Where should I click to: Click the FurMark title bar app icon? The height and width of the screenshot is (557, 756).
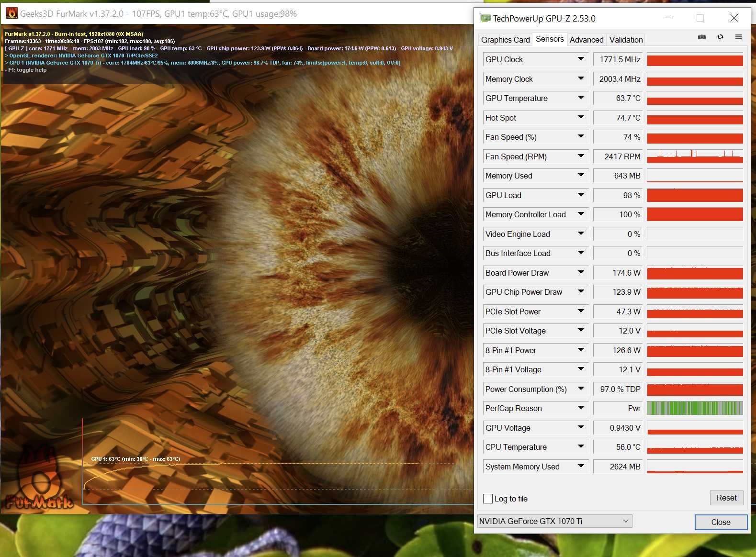(x=11, y=13)
